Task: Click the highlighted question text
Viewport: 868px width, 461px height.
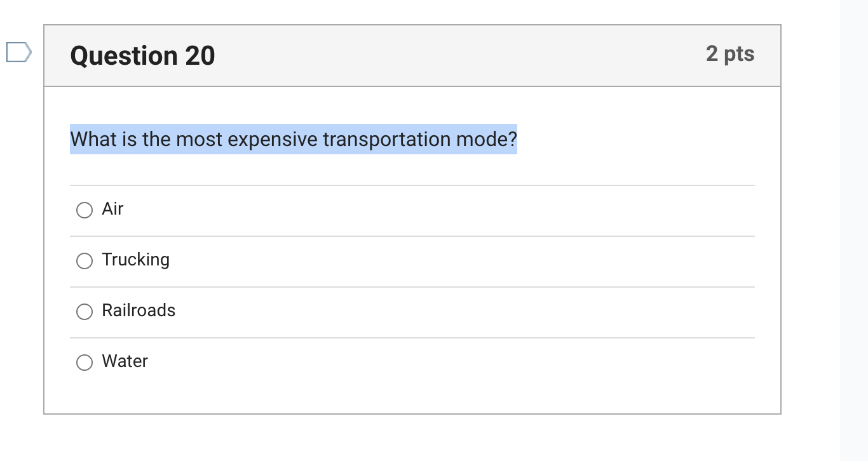Action: coord(293,139)
